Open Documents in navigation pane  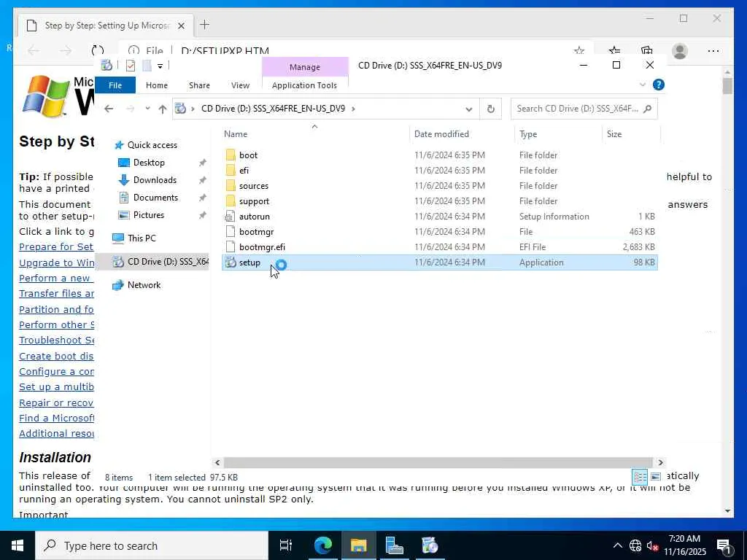(x=155, y=198)
